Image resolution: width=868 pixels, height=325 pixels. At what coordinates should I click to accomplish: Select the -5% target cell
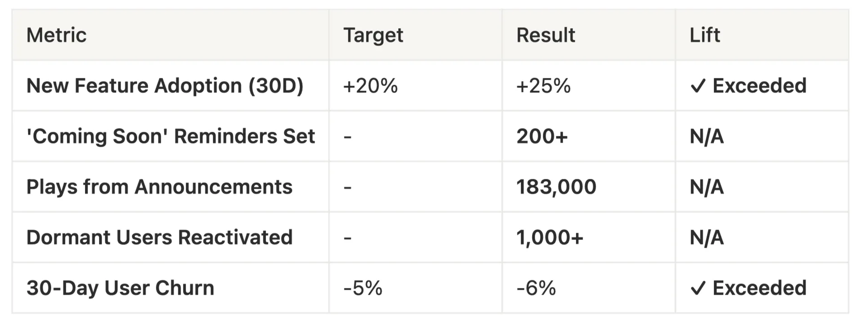click(363, 288)
